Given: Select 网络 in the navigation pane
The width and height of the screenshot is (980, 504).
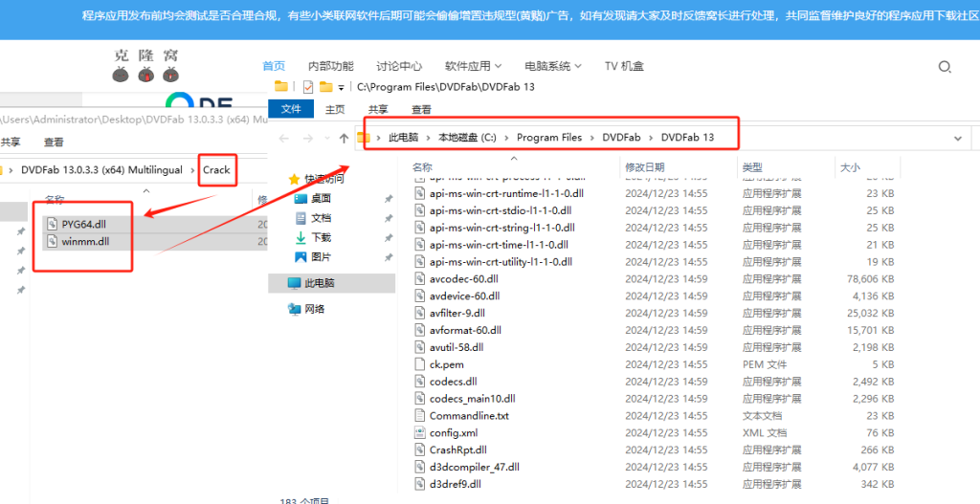Looking at the screenshot, I should [315, 309].
